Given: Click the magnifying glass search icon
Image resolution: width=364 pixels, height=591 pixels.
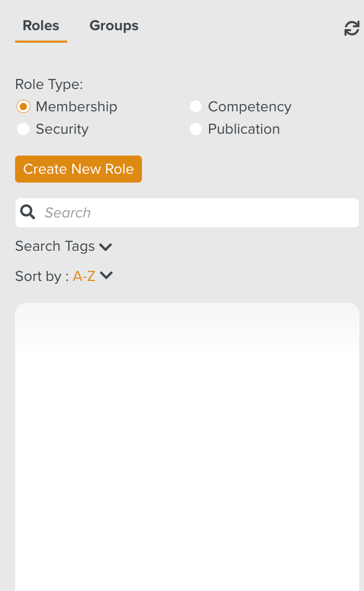Looking at the screenshot, I should 28,212.
